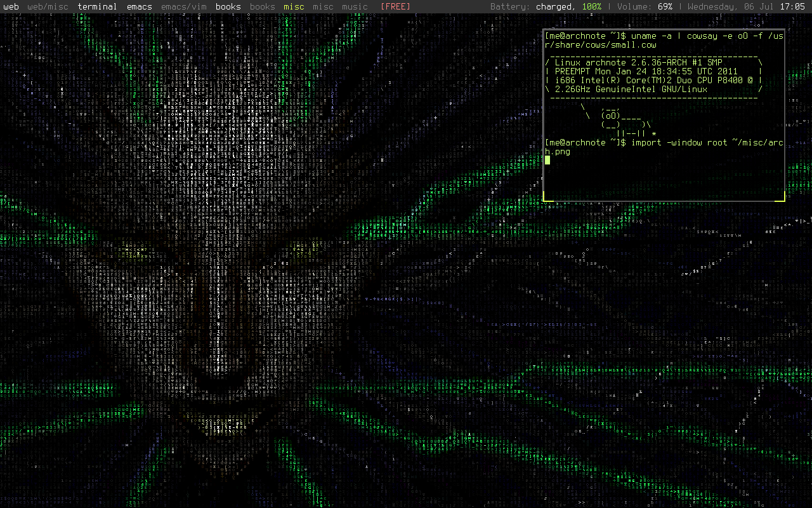The image size is (812, 508).
Task: Click the dimmed grey misc workspace tag
Action: [323, 7]
